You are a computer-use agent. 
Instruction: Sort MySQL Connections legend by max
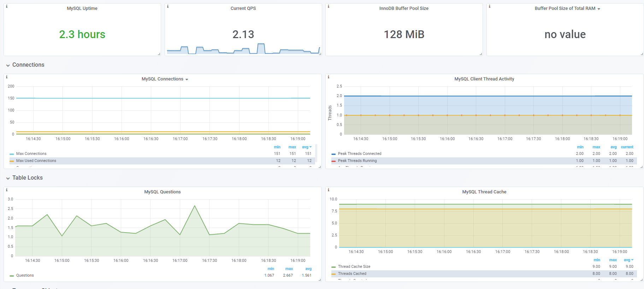pos(292,147)
